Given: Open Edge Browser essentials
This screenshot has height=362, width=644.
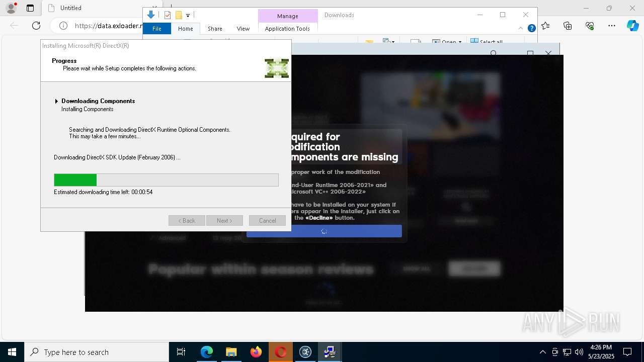Looking at the screenshot, I should [590, 26].
